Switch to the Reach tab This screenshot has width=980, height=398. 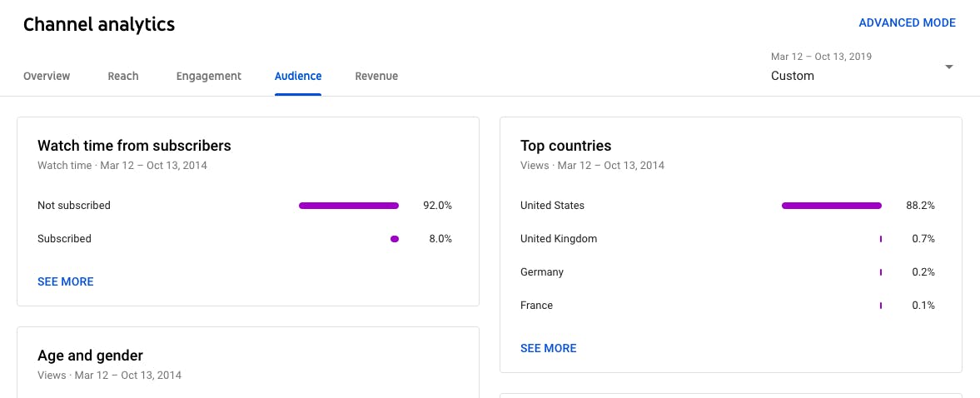tap(123, 77)
